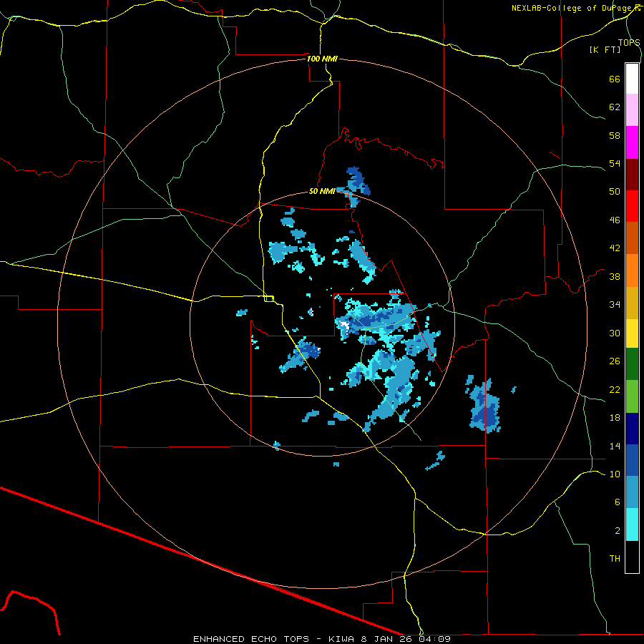Click the "TOPS" legend heading

pyautogui.click(x=629, y=43)
